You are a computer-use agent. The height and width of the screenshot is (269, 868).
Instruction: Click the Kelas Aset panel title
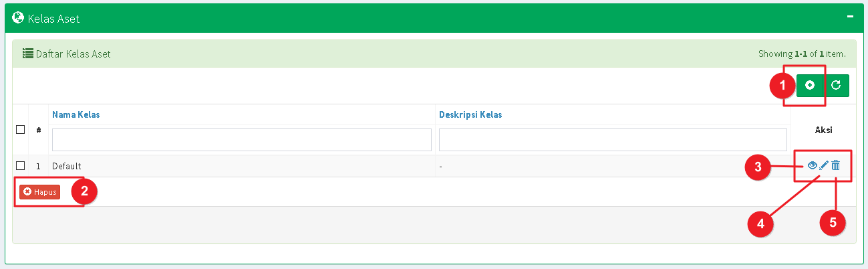pyautogui.click(x=53, y=19)
